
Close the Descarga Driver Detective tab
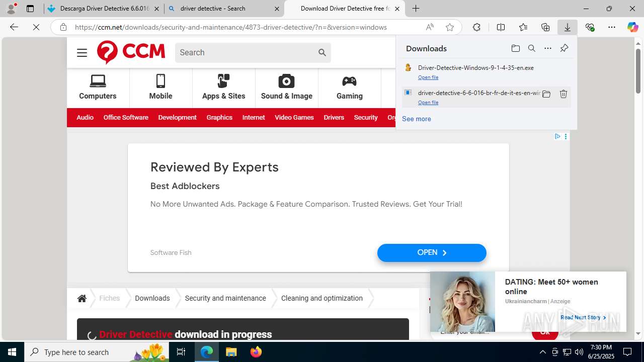[x=156, y=9]
